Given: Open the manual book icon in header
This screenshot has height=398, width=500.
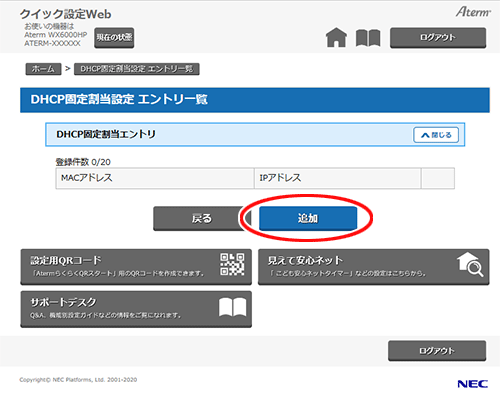Looking at the screenshot, I should click(x=368, y=37).
